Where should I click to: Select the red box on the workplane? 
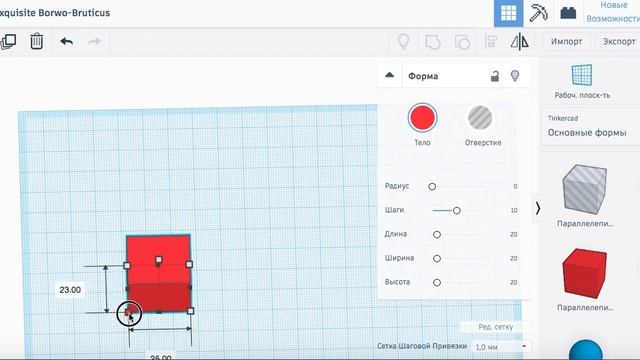(159, 273)
